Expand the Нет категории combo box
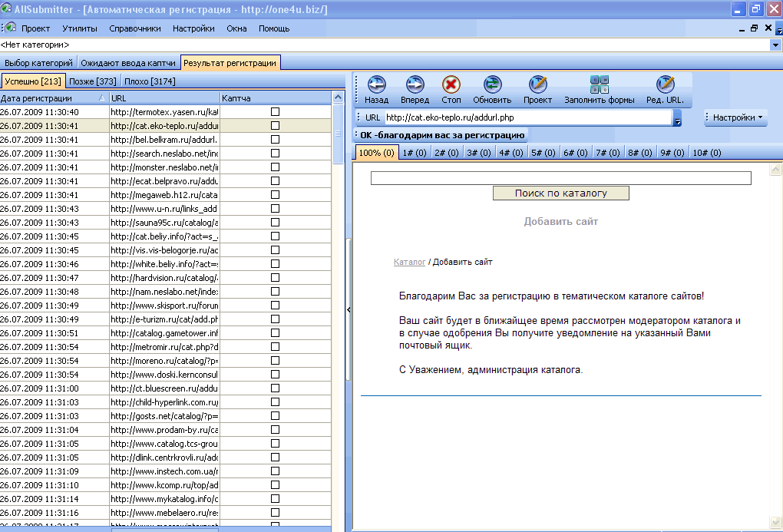The height and width of the screenshot is (532, 783). [775, 46]
